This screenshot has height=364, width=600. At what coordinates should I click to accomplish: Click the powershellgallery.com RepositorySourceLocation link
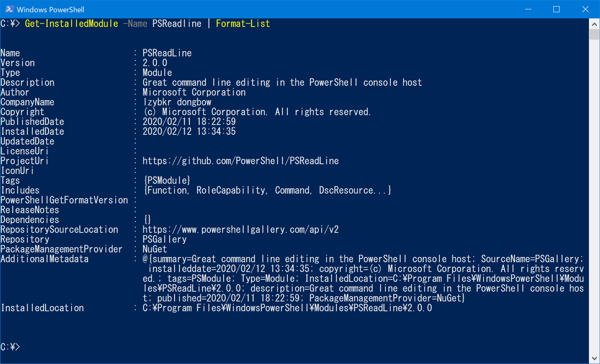240,229
